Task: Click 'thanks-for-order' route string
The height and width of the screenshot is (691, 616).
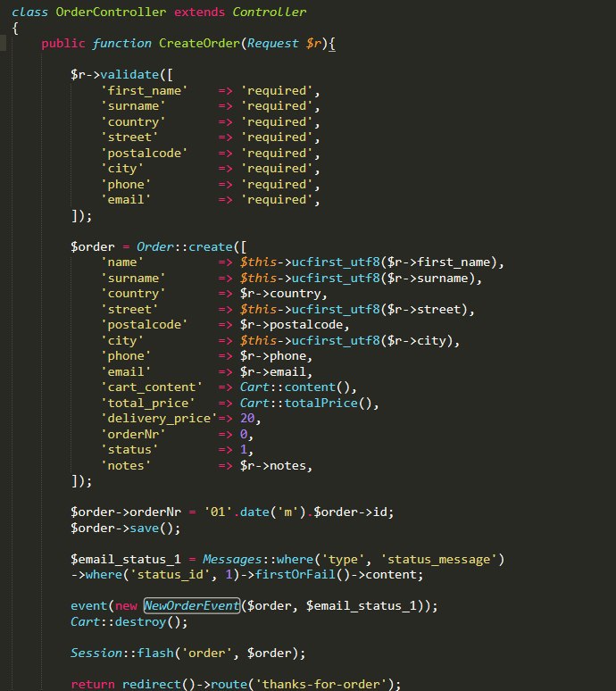Action: [x=320, y=685]
